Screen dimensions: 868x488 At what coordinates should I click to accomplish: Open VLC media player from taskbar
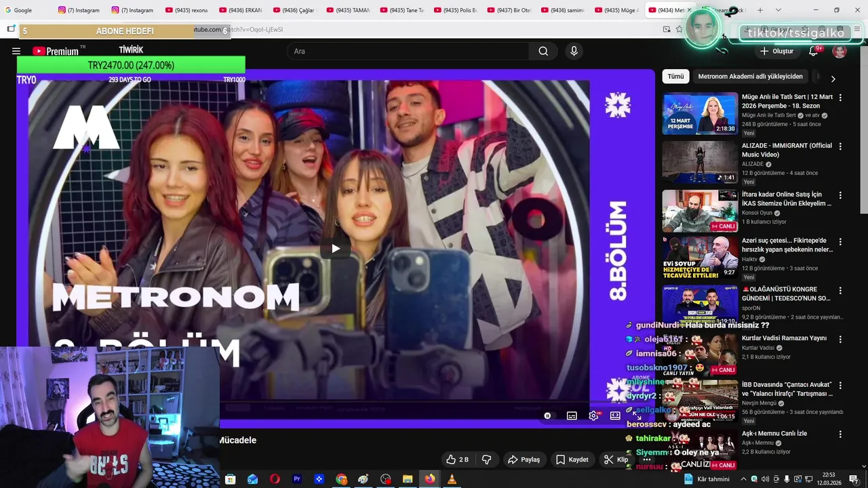point(452,479)
